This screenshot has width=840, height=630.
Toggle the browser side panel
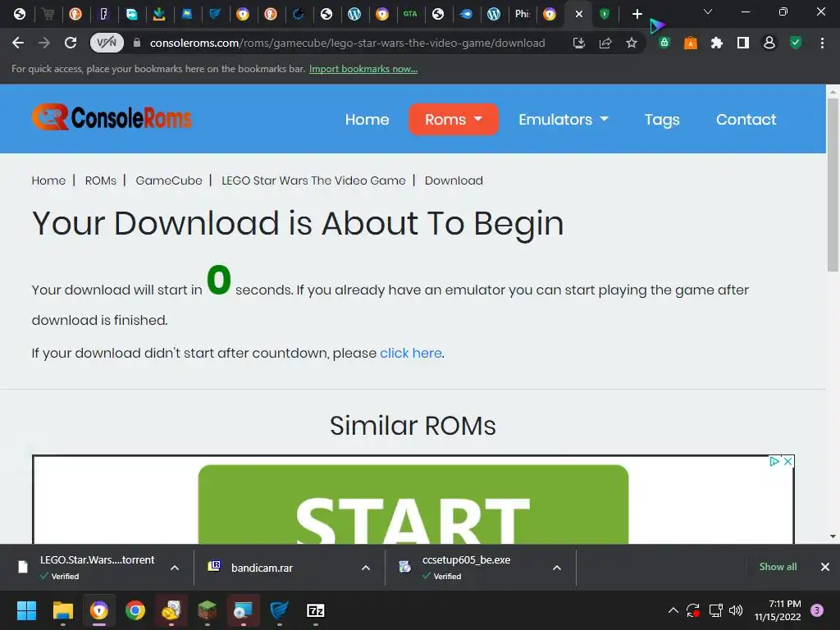(743, 43)
